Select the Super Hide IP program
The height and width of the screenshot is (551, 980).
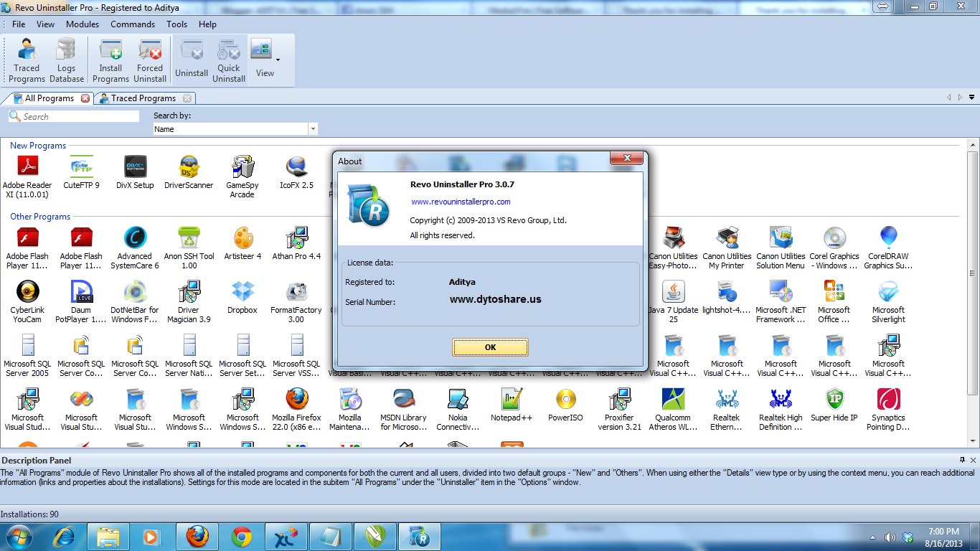834,405
